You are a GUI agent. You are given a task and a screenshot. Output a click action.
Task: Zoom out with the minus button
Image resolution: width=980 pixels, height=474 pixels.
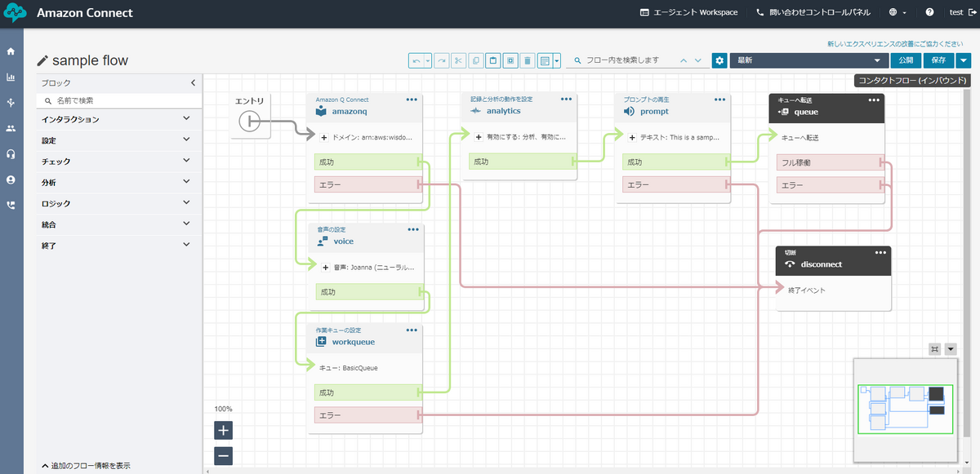224,456
